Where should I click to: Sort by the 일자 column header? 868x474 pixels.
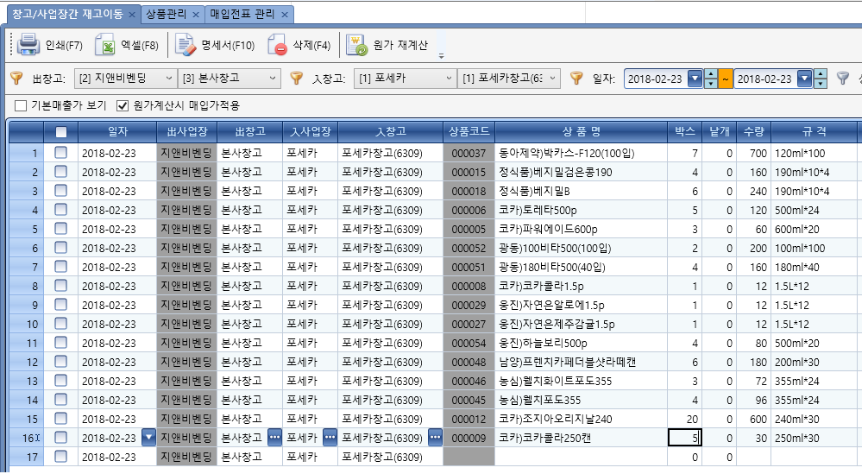117,132
